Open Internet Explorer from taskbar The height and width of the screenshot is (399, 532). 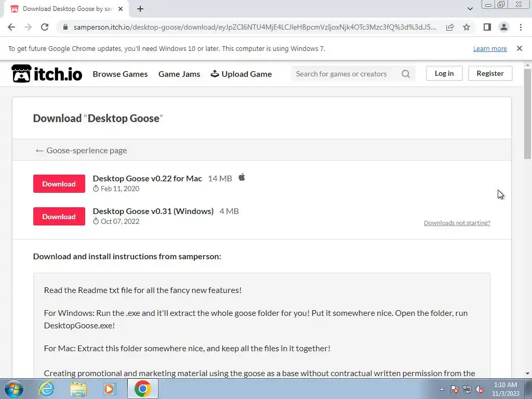[x=46, y=389]
